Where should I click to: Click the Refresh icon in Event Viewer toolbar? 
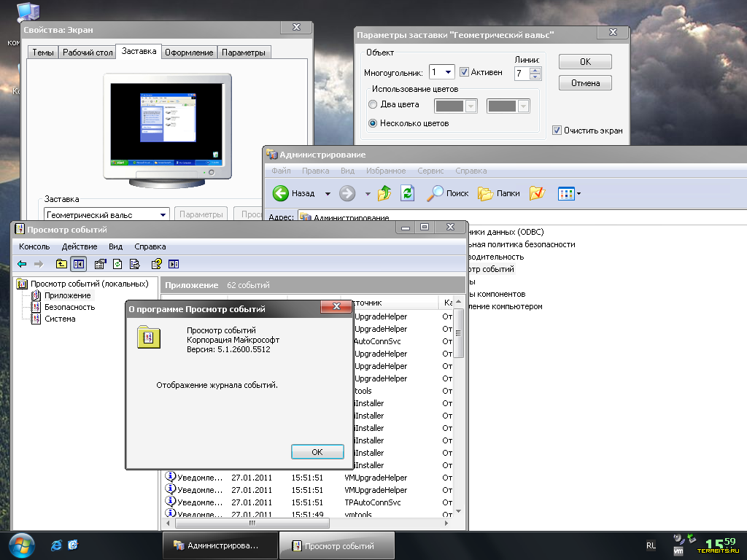pyautogui.click(x=117, y=264)
